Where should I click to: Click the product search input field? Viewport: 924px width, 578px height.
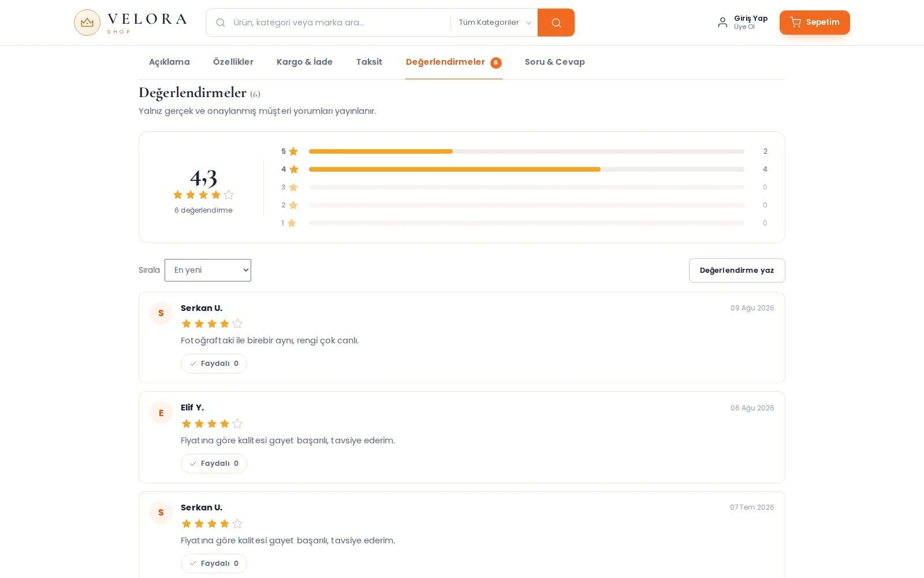point(340,23)
